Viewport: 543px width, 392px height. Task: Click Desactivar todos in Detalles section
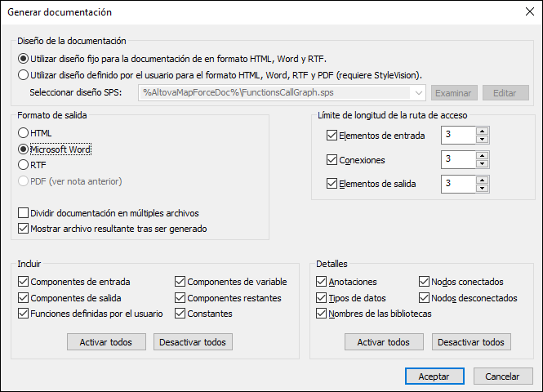coord(472,341)
